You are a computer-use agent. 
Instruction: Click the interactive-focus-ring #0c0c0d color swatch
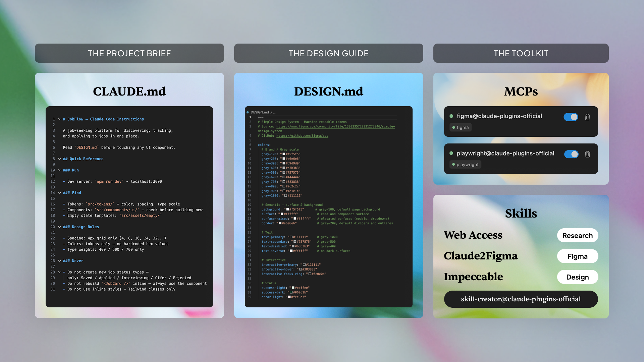click(x=310, y=274)
